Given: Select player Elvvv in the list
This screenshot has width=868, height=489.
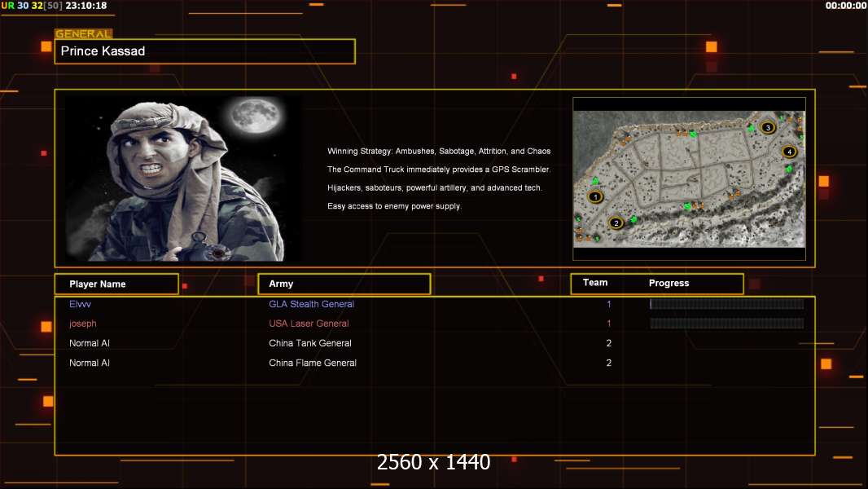Looking at the screenshot, I should [x=81, y=304].
